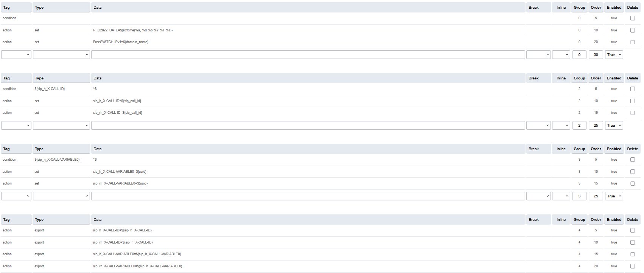This screenshot has width=644, height=273.
Task: Expand the Type dropdown in the group 2 new row
Action: pyautogui.click(x=61, y=125)
